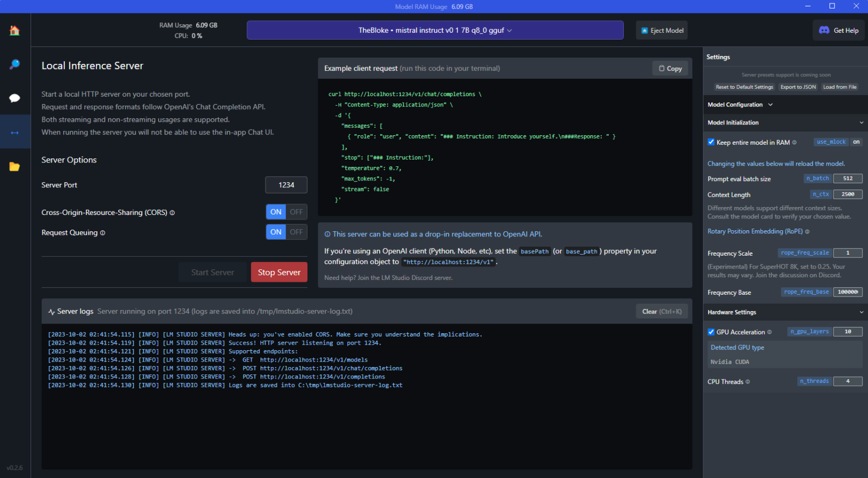The height and width of the screenshot is (478, 868).
Task: Toggle the use_mlock on switch
Action: pyautogui.click(x=856, y=142)
